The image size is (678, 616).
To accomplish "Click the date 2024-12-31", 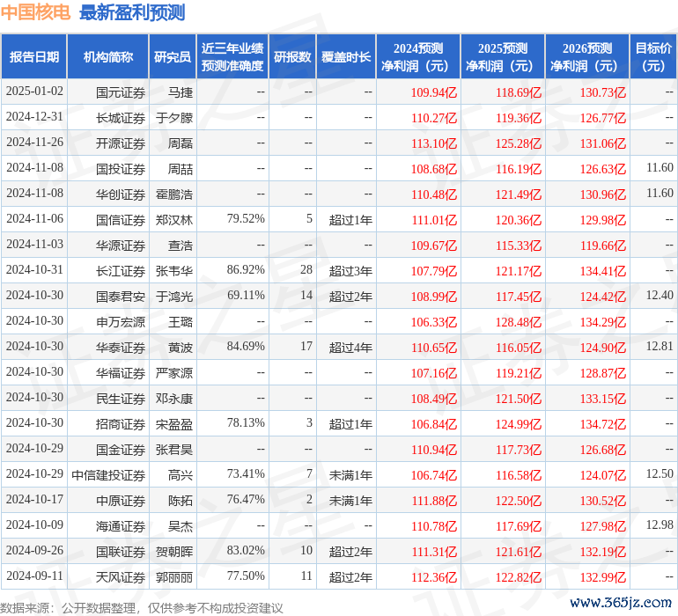I will pos(34,117).
